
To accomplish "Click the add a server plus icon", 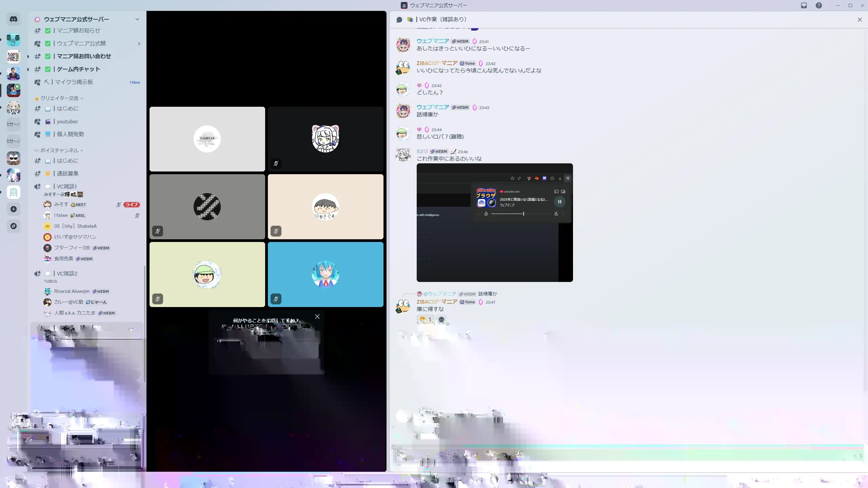I will [14, 209].
